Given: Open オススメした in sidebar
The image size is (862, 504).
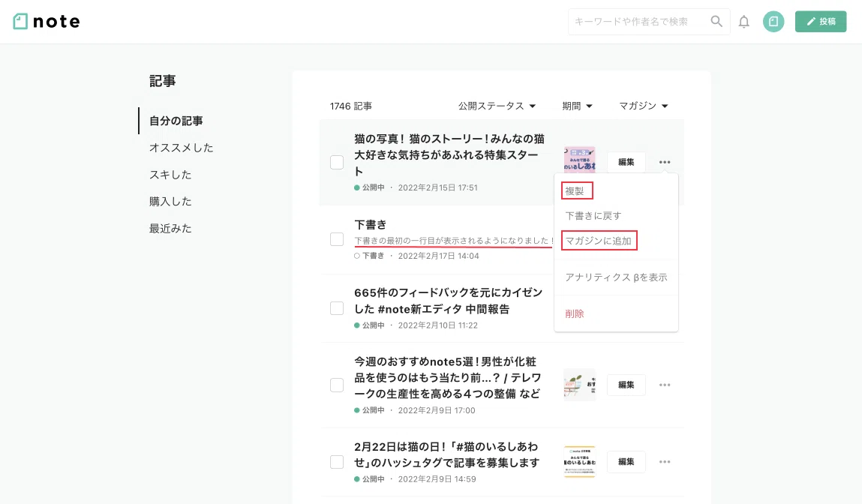Looking at the screenshot, I should (x=181, y=148).
